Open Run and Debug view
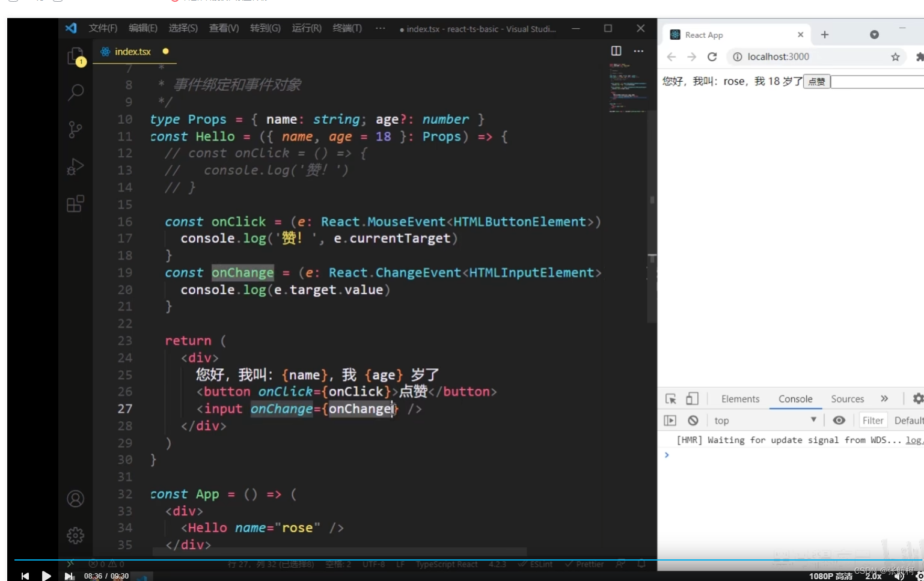The height and width of the screenshot is (581, 924). coord(75,166)
